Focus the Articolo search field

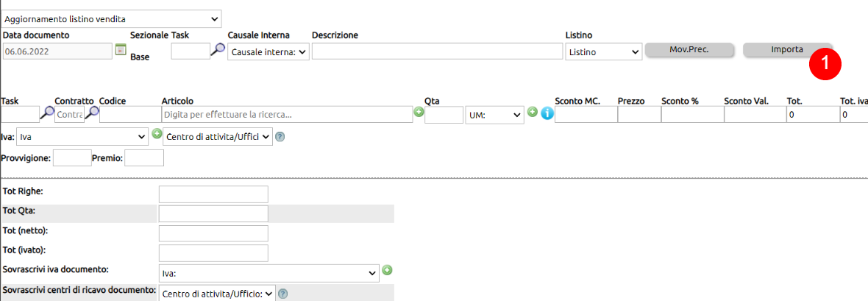click(x=287, y=115)
